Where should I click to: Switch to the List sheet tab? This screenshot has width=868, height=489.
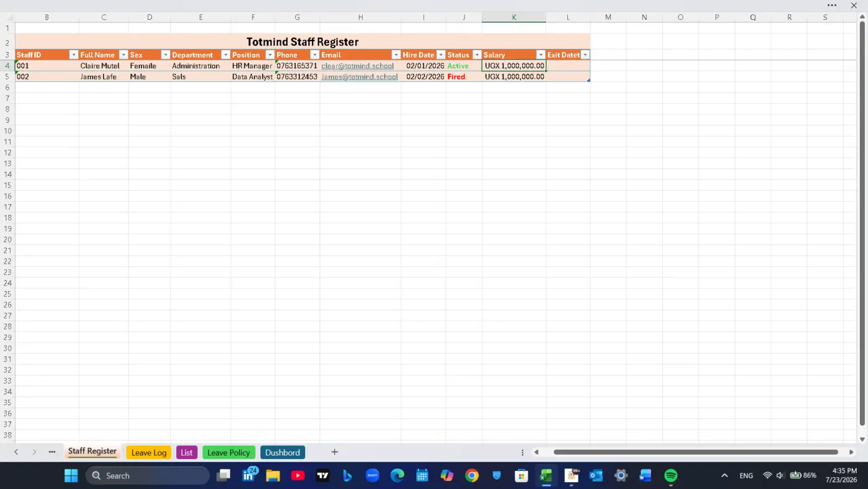click(x=187, y=452)
